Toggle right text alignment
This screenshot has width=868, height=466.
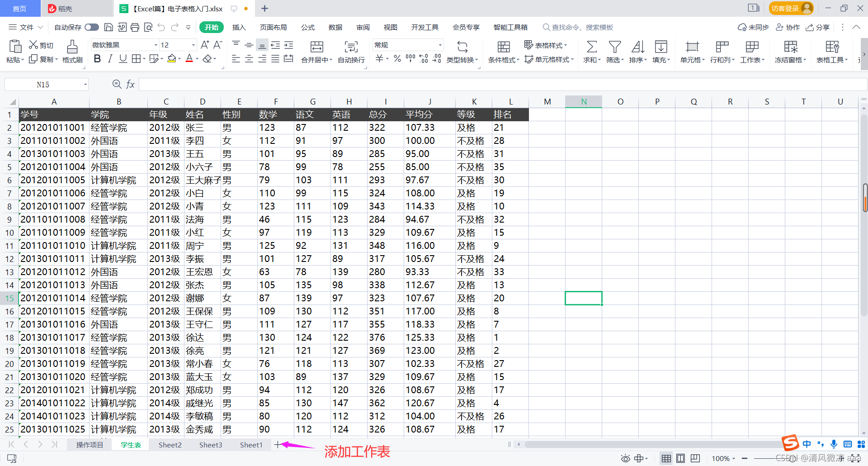point(262,59)
